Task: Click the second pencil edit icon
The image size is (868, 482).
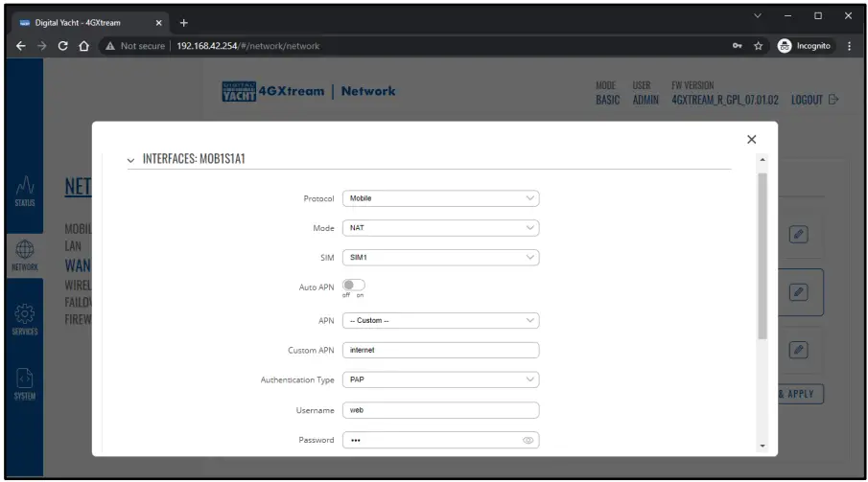Action: [798, 291]
